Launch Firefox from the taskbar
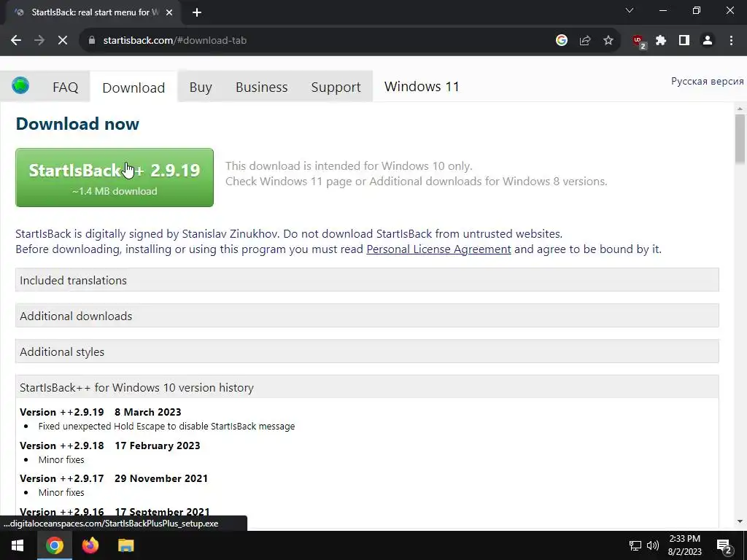747x560 pixels. pyautogui.click(x=90, y=545)
